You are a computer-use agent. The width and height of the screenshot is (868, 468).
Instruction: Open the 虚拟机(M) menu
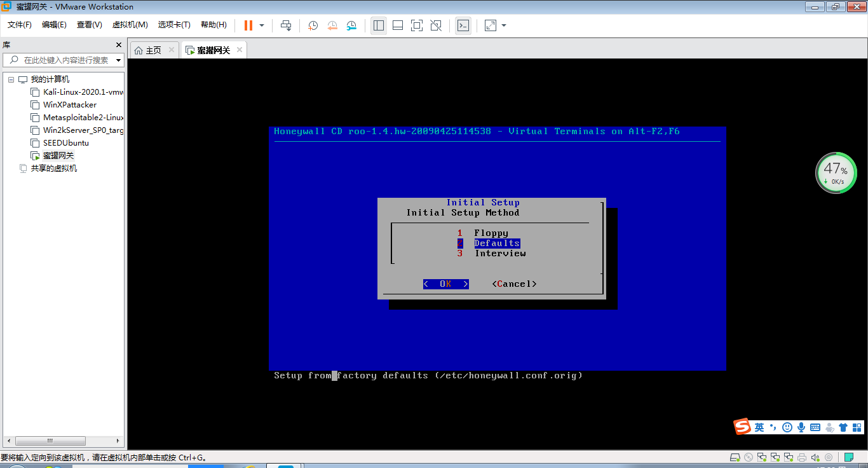pos(130,25)
